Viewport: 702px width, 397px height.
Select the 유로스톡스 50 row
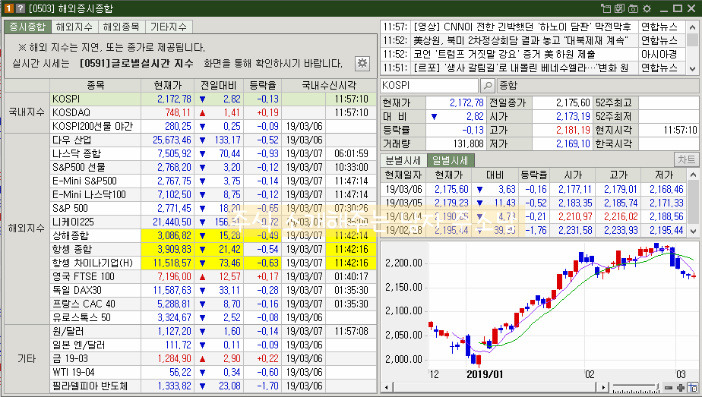click(x=213, y=317)
